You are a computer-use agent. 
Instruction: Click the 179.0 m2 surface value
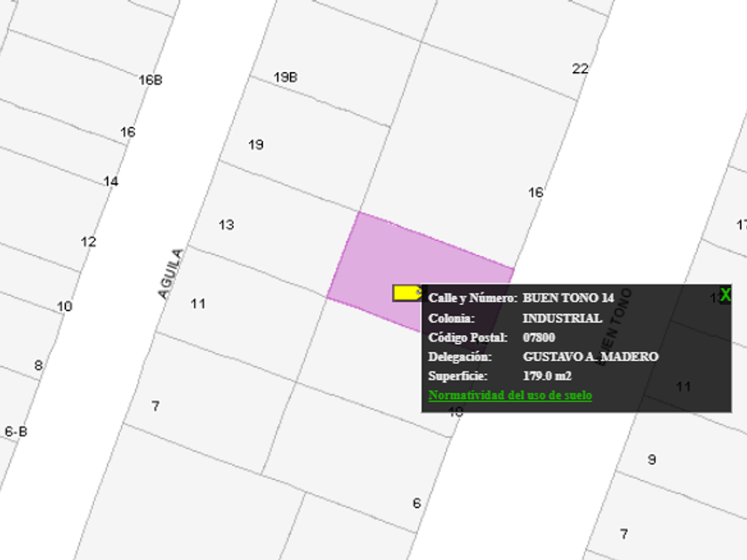coord(547,376)
